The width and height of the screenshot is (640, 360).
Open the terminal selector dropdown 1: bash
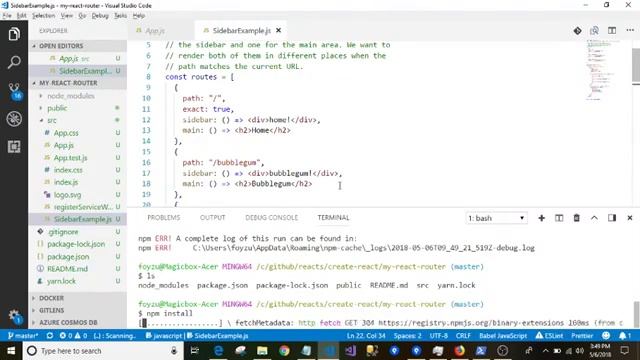(x=496, y=218)
